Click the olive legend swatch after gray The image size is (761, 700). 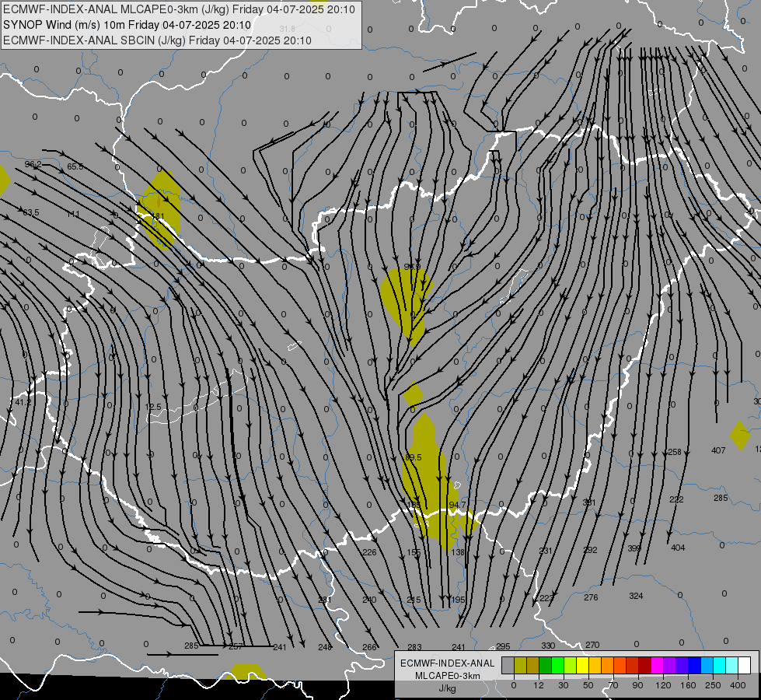pos(520,666)
